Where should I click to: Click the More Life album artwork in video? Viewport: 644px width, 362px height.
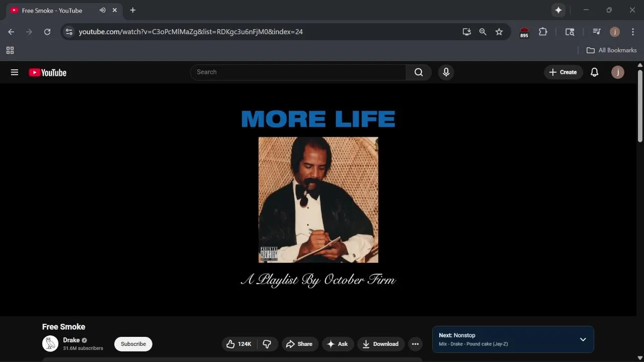pos(318,200)
